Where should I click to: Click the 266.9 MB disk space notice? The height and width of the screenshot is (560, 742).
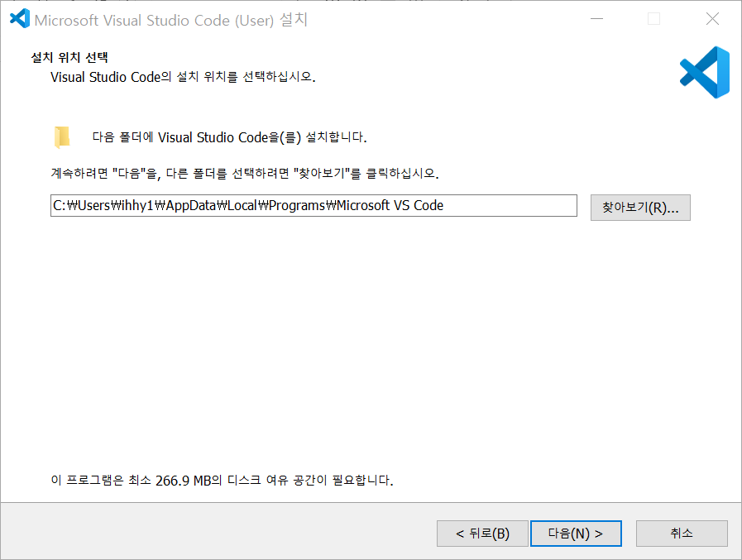222,481
